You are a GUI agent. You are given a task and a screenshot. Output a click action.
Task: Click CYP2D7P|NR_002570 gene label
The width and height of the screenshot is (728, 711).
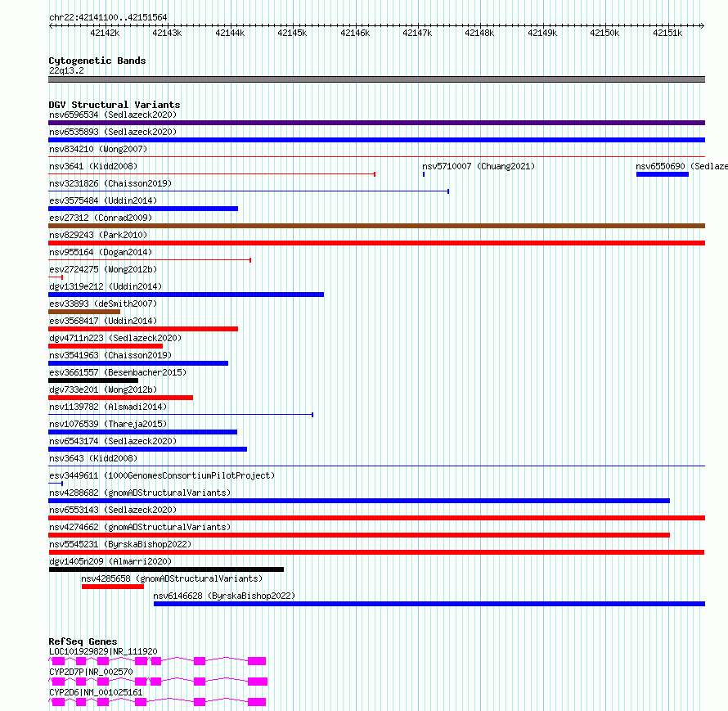91,672
